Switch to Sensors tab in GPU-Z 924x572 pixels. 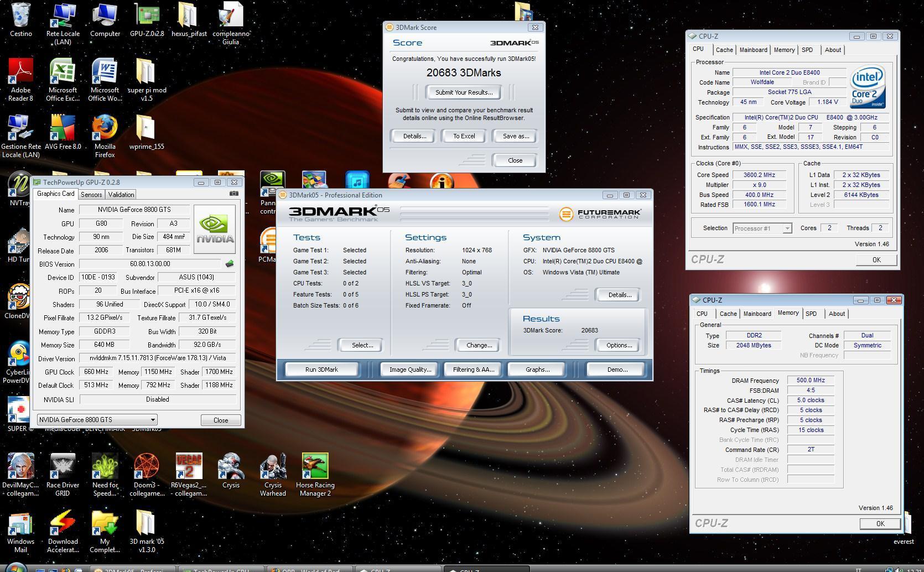pyautogui.click(x=91, y=195)
